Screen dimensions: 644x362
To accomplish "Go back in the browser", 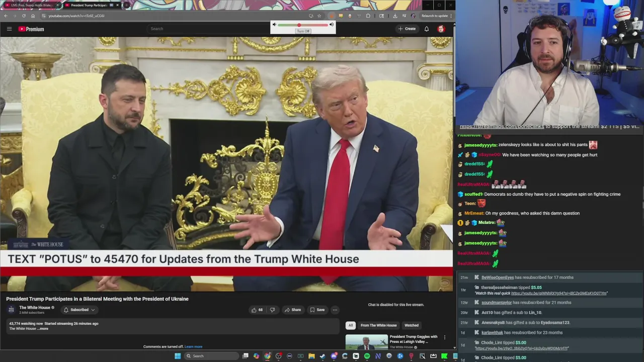I will [6, 16].
